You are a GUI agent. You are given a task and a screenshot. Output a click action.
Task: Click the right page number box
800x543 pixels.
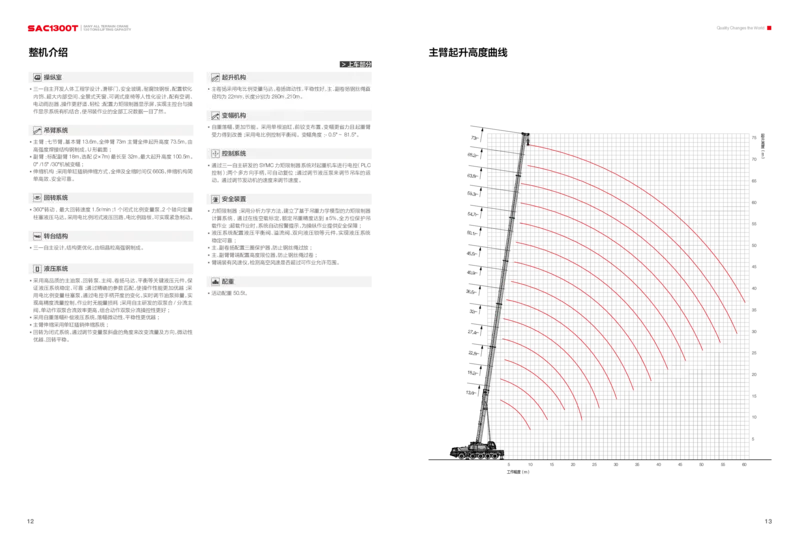click(x=768, y=519)
